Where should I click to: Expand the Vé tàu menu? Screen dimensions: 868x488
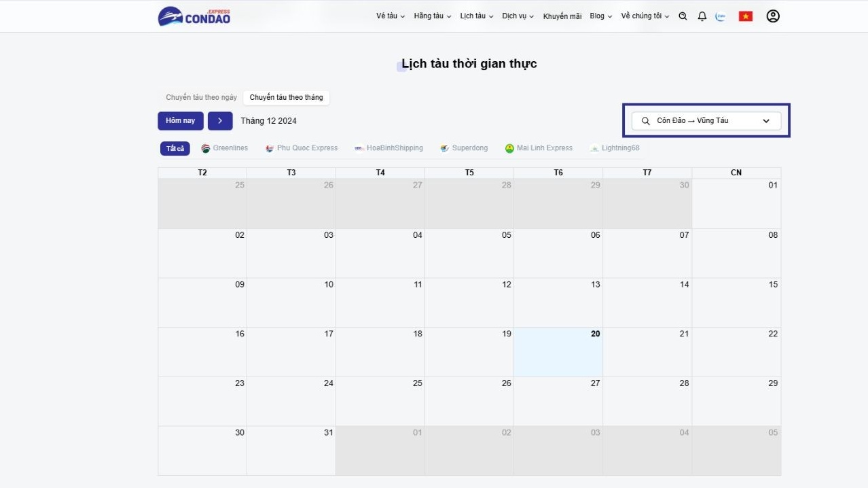(x=391, y=16)
